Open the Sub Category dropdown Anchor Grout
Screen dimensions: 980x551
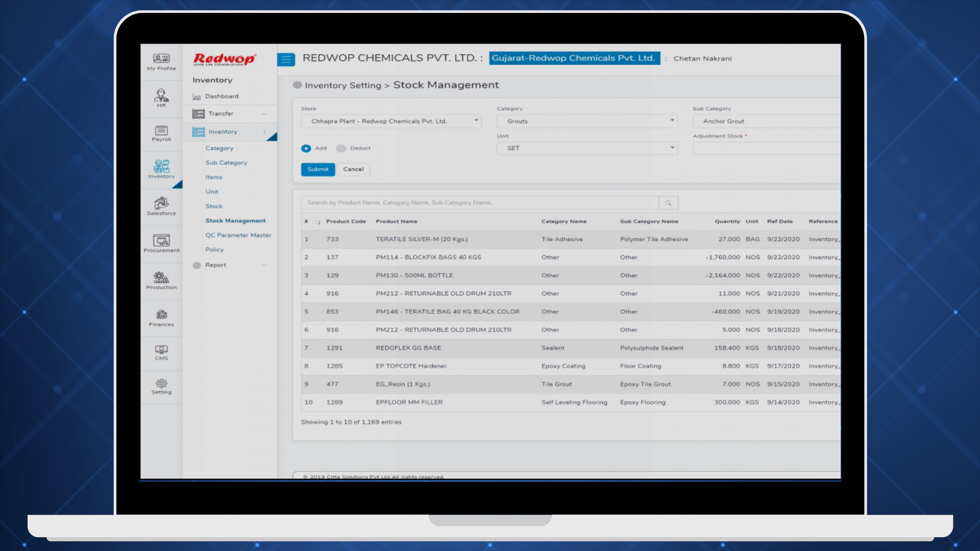pos(767,121)
